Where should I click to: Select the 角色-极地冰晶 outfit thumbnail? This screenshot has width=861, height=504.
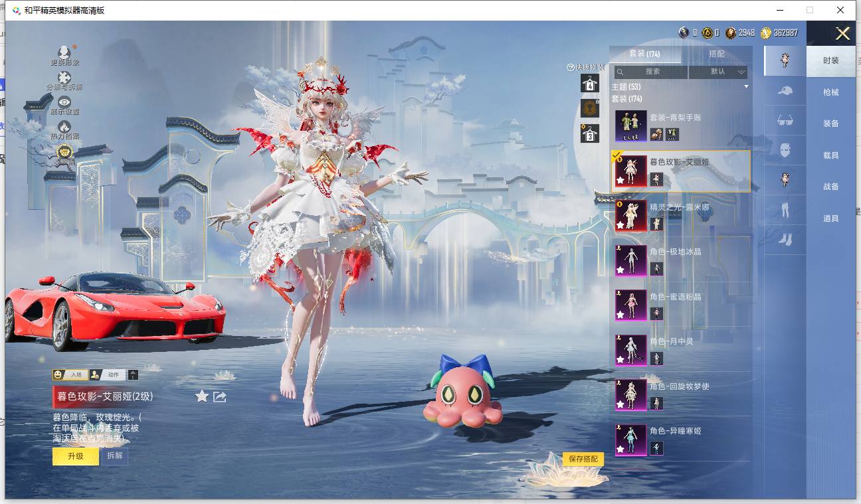pos(631,260)
